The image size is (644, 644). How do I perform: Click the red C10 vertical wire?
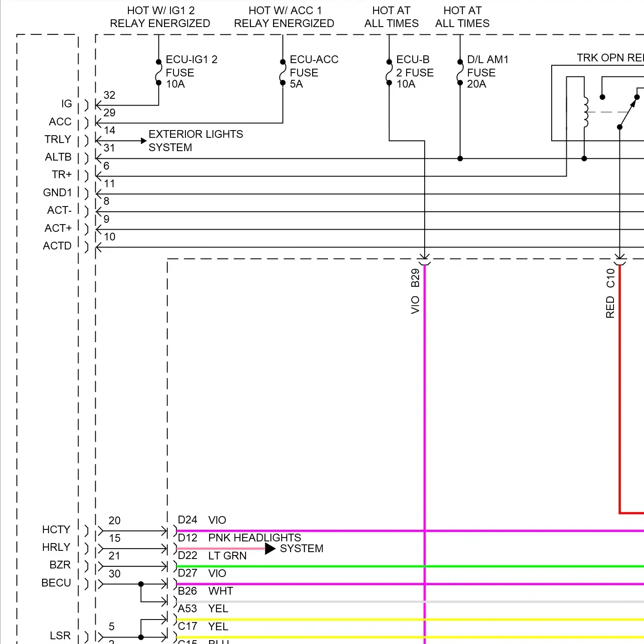point(620,389)
